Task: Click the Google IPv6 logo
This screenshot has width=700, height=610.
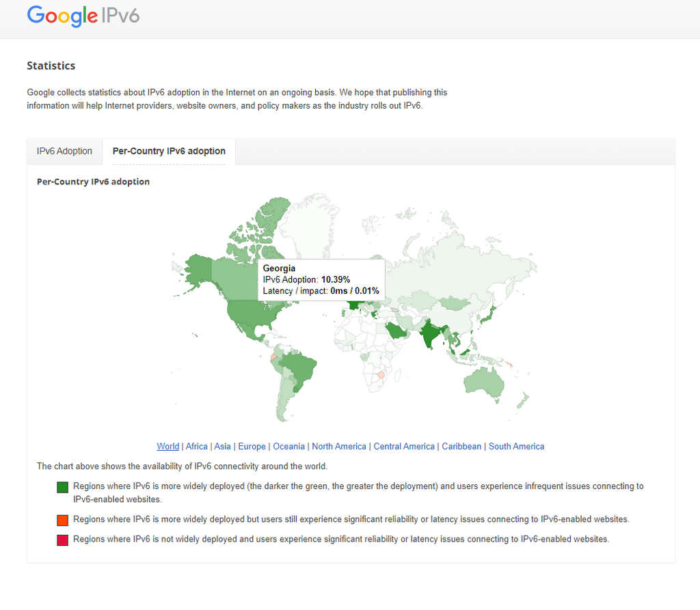Action: click(x=83, y=16)
